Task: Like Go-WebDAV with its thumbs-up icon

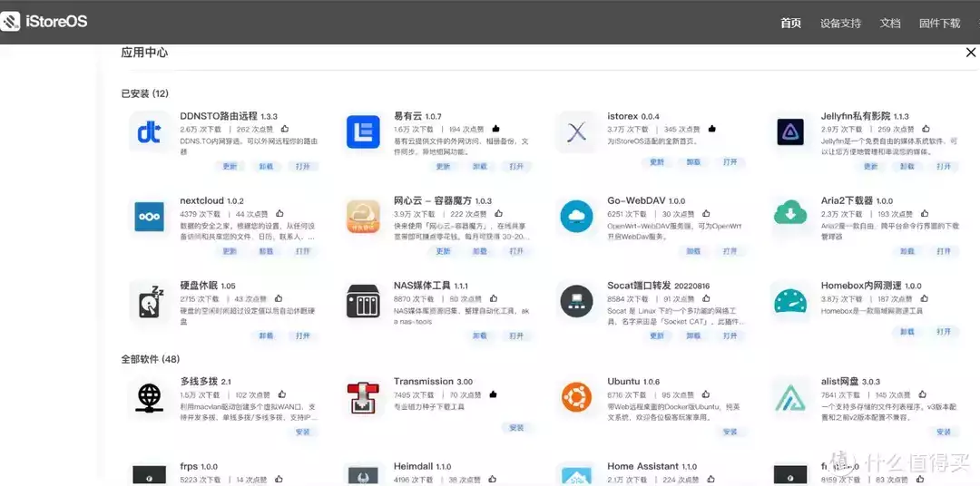Action: point(706,214)
